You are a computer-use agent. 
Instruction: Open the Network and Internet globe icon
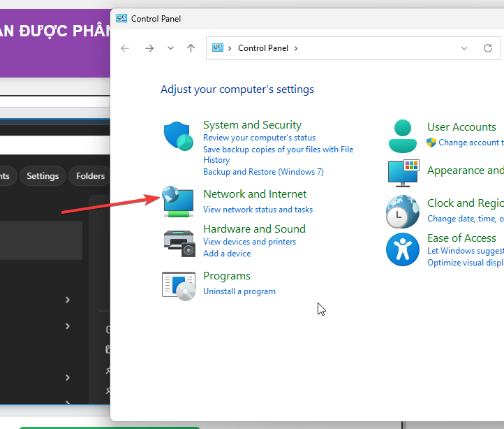click(179, 202)
